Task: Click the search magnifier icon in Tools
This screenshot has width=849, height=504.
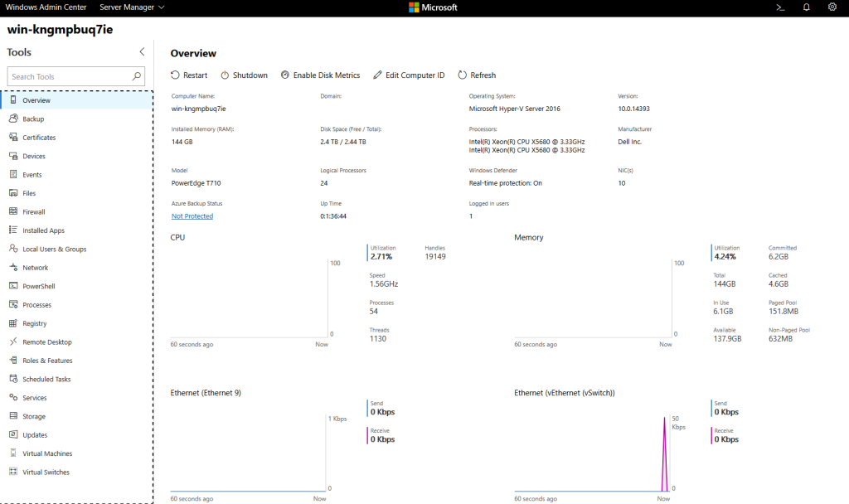Action: pyautogui.click(x=137, y=76)
